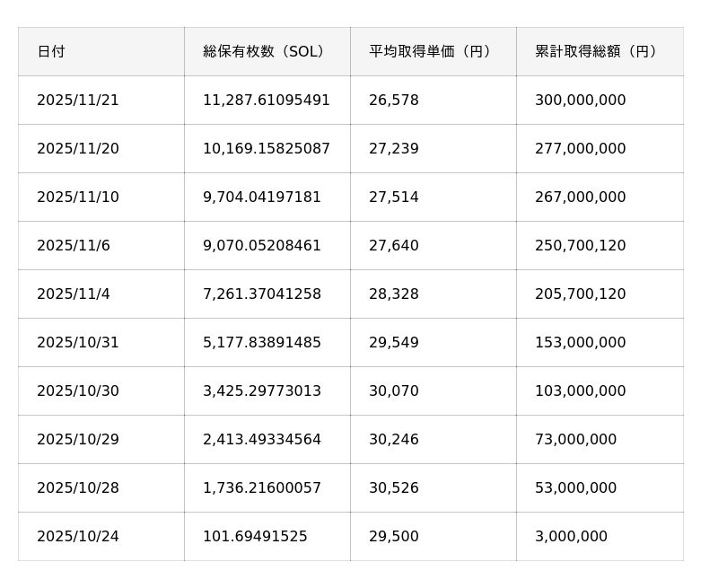
Task: Select the 28,328 average price cell
Action: (394, 294)
